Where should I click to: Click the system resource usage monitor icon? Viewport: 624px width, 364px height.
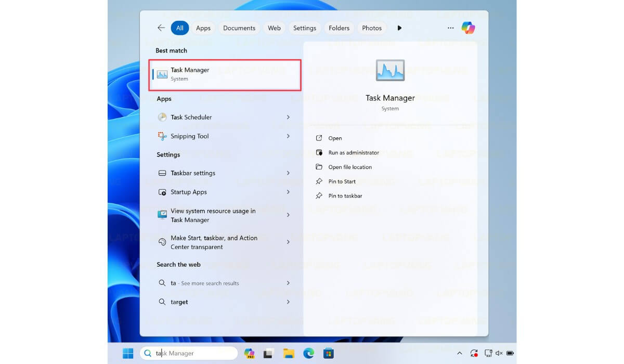162,215
